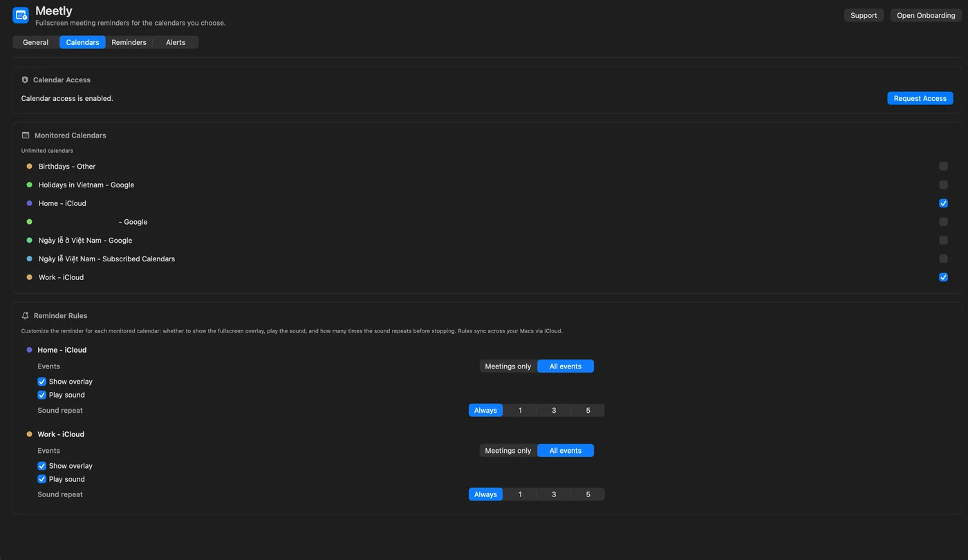
Task: Click the 'Work - iCloud' monitored calendar name
Action: 61,277
